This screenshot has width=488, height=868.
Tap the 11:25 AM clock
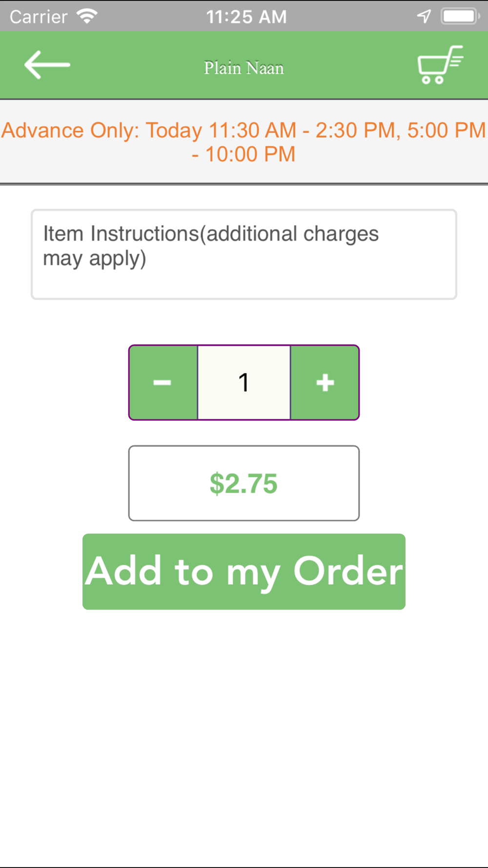click(246, 17)
